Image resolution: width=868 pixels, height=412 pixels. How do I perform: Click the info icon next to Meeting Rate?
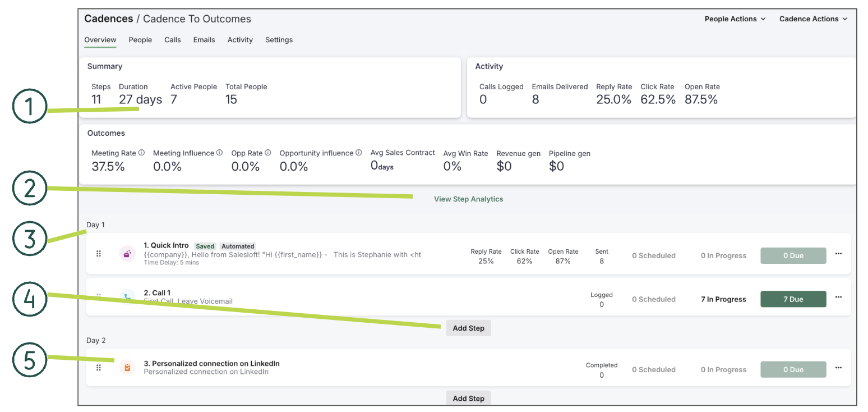[141, 152]
